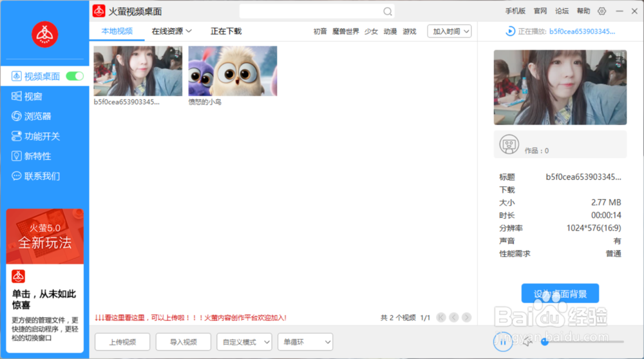
Task: Open the 联系我们 sidebar item
Action: click(x=35, y=176)
